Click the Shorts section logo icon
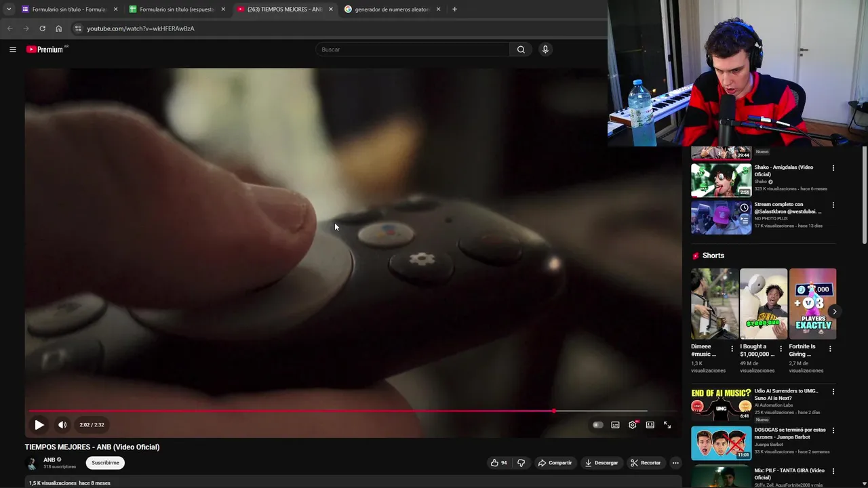868x488 pixels. coord(696,256)
